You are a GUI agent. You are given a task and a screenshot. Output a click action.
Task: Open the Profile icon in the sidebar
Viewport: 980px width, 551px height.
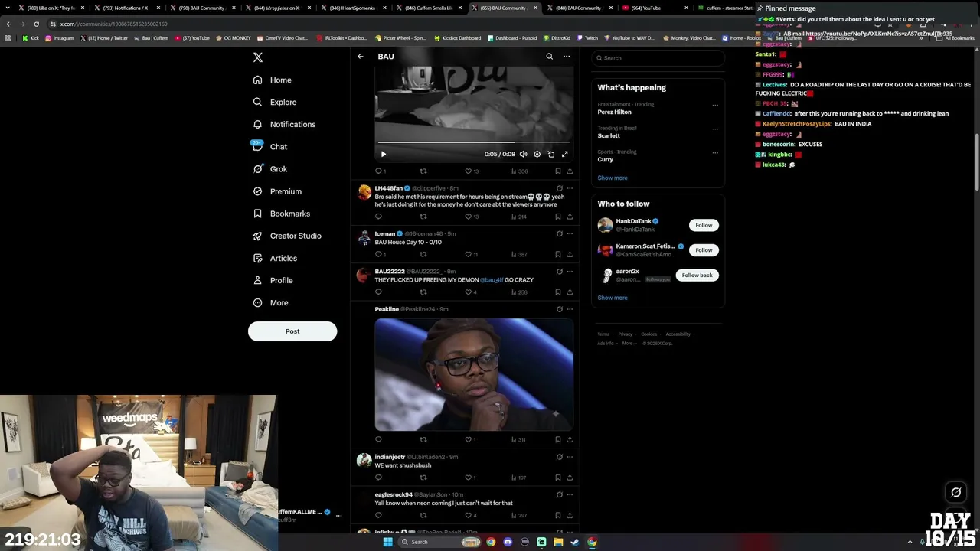pos(257,280)
